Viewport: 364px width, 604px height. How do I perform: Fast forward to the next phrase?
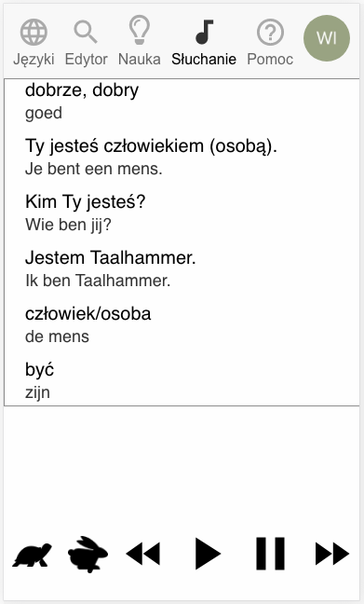[x=332, y=554]
